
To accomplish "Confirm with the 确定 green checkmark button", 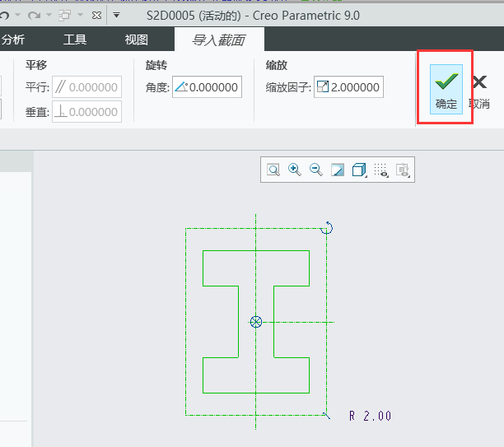I will (x=446, y=90).
